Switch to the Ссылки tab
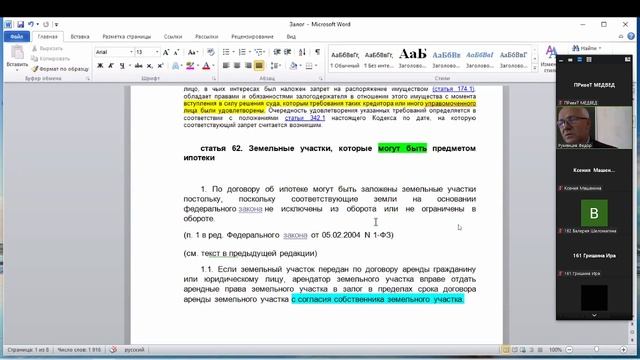The width and height of the screenshot is (640, 360). (173, 37)
